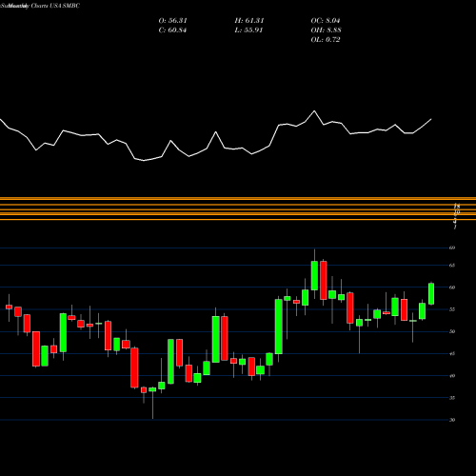
Task: Click the OL: 0.72 value
Action: pyautogui.click(x=326, y=40)
